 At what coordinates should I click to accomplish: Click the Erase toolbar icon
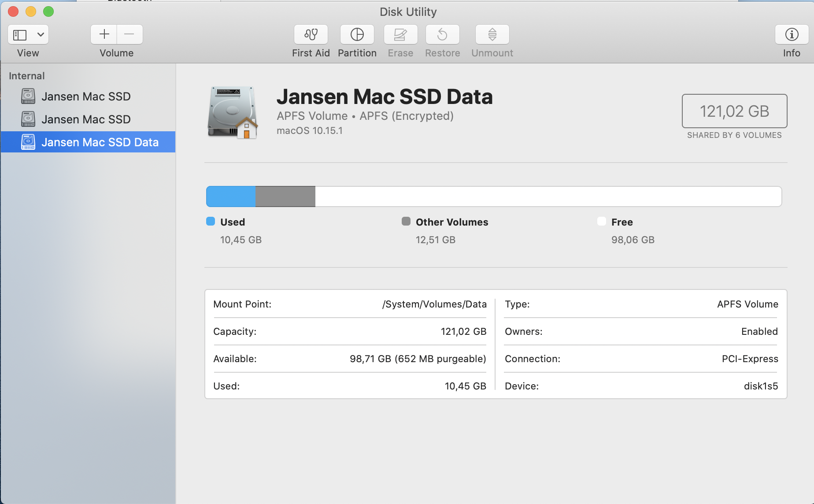pos(400,34)
